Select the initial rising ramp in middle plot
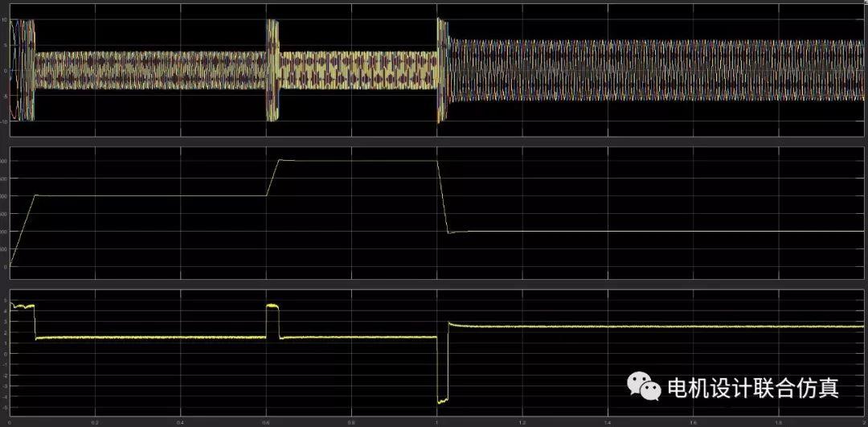868x427 pixels. [x=22, y=229]
